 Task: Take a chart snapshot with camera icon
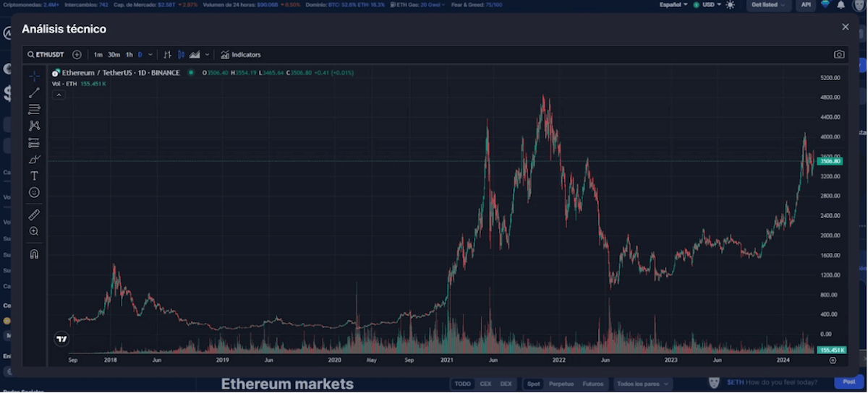pyautogui.click(x=839, y=55)
